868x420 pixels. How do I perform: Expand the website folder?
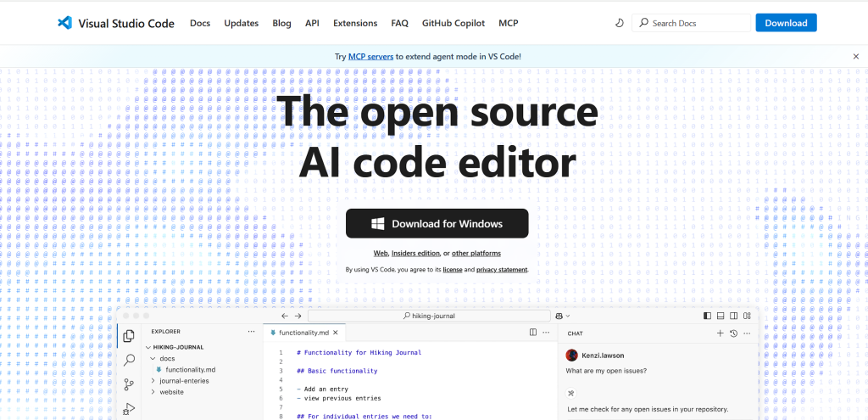(153, 392)
